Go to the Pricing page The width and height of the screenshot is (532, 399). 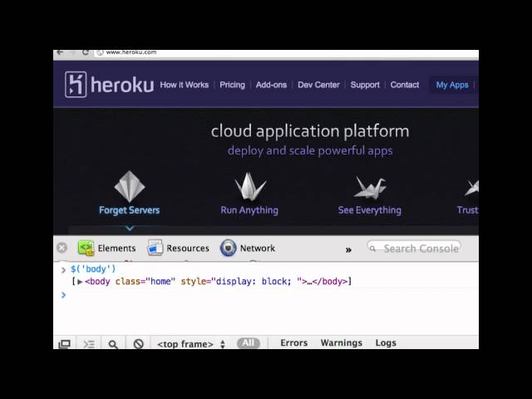click(232, 85)
